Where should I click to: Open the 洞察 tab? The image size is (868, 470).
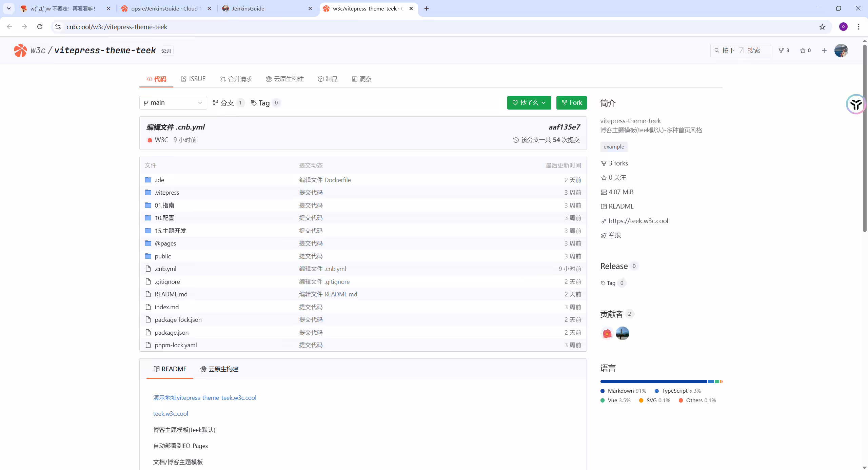pyautogui.click(x=361, y=79)
